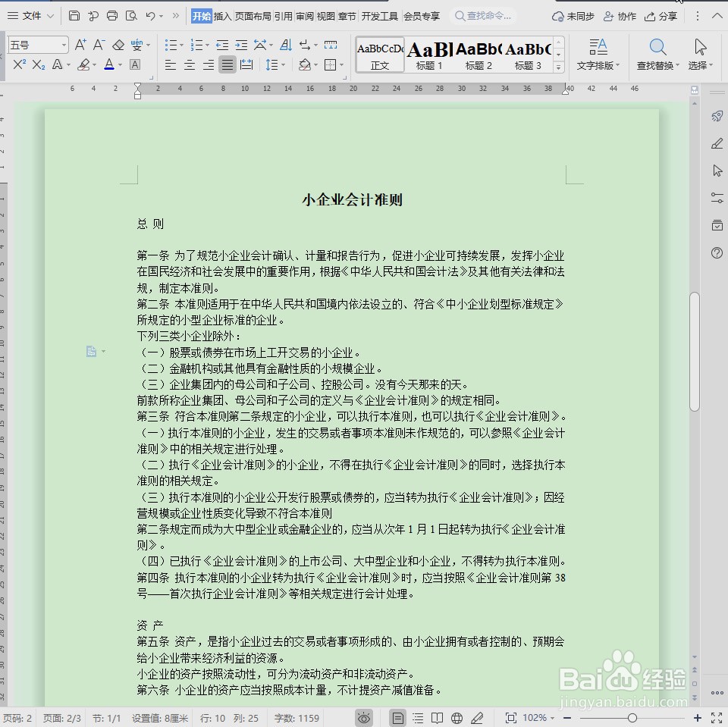Apply 标题 1 style

click(429, 55)
